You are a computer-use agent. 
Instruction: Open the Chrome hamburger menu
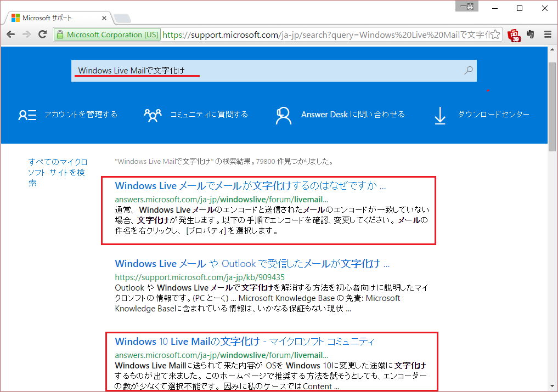tap(548, 35)
